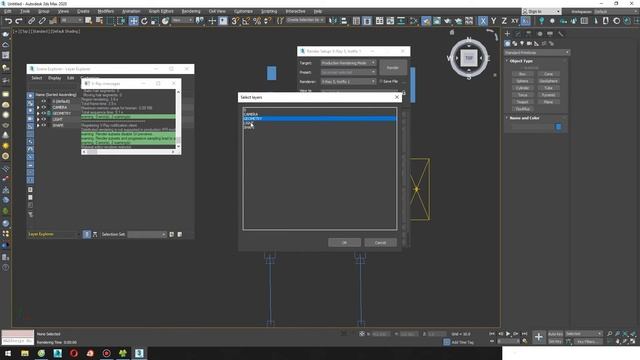The image size is (640, 360).
Task: Select the Lights category icon in Create panel
Action: pyautogui.click(x=522, y=43)
